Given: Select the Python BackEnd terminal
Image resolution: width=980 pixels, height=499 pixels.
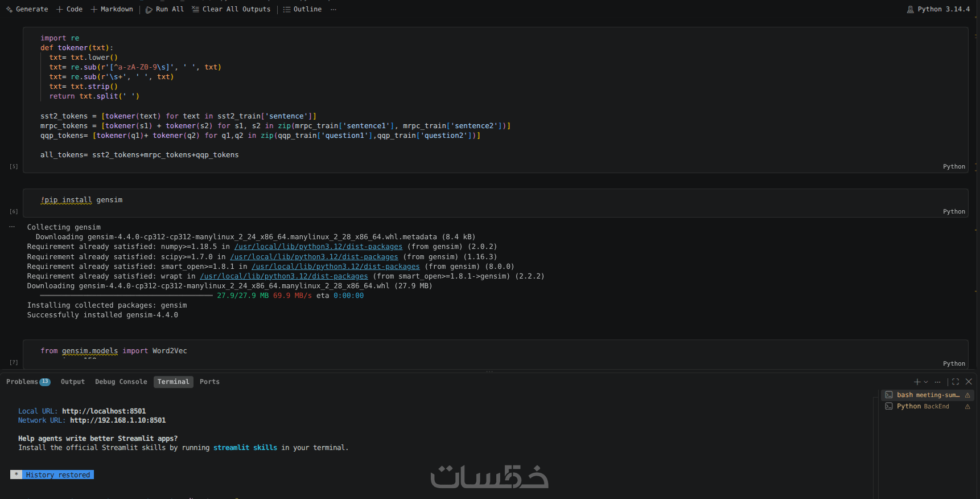Looking at the screenshot, I should (x=927, y=406).
